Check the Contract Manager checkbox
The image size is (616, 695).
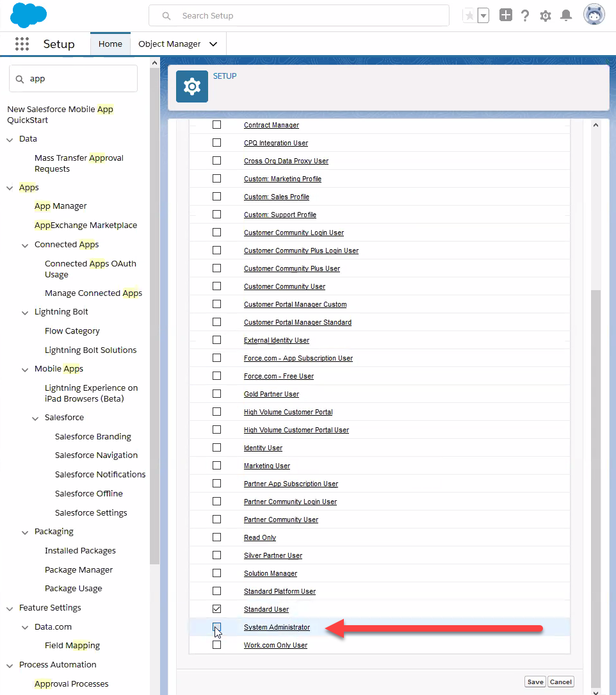click(216, 124)
